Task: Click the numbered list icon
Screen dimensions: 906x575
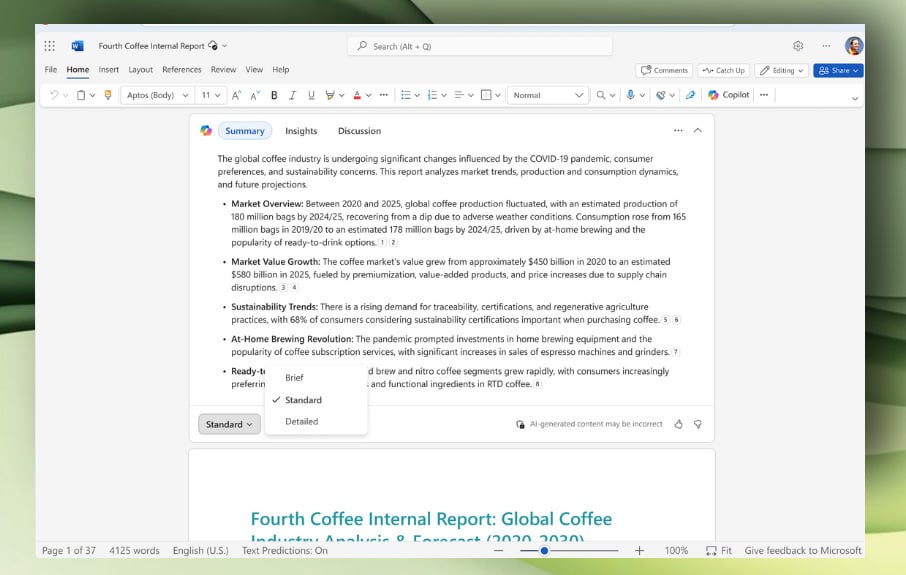Action: (432, 95)
